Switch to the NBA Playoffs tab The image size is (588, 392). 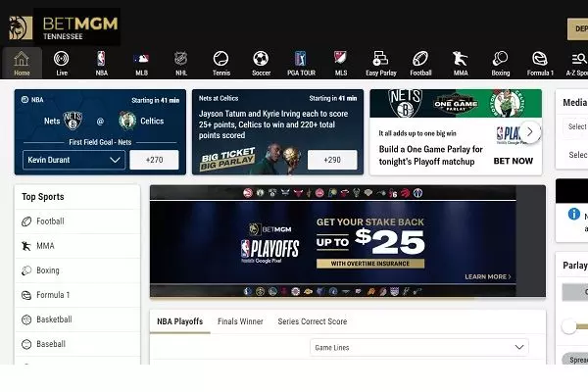(180, 321)
